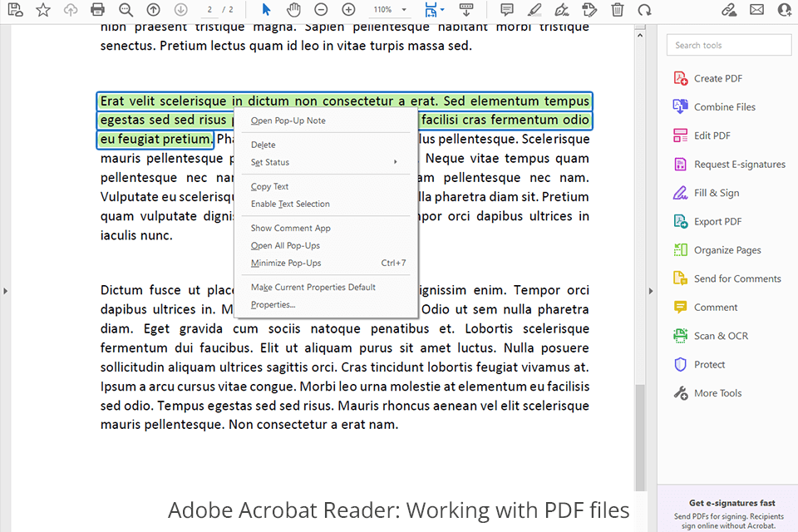798x532 pixels.
Task: Choose the arrow selection tool
Action: pos(266,10)
